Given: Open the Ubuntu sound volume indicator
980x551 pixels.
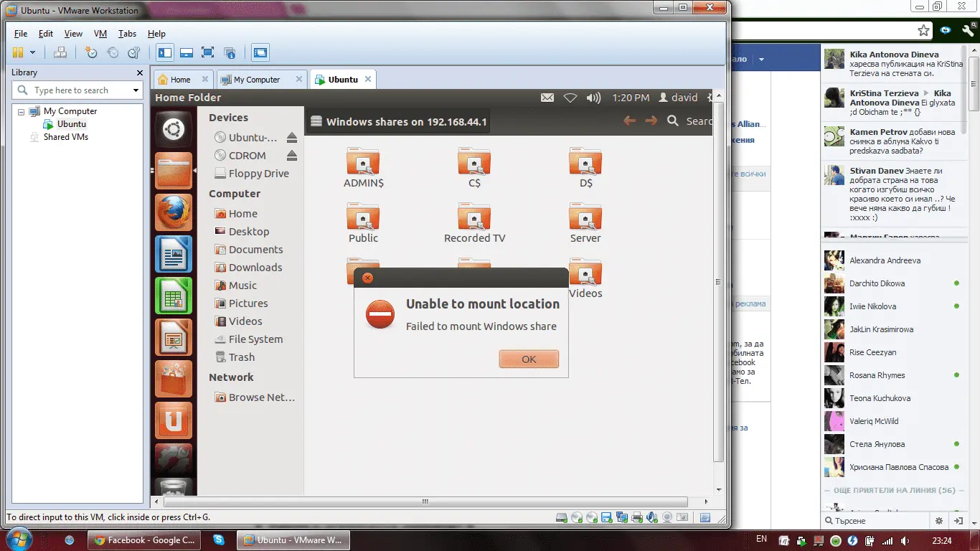Looking at the screenshot, I should click(x=593, y=98).
